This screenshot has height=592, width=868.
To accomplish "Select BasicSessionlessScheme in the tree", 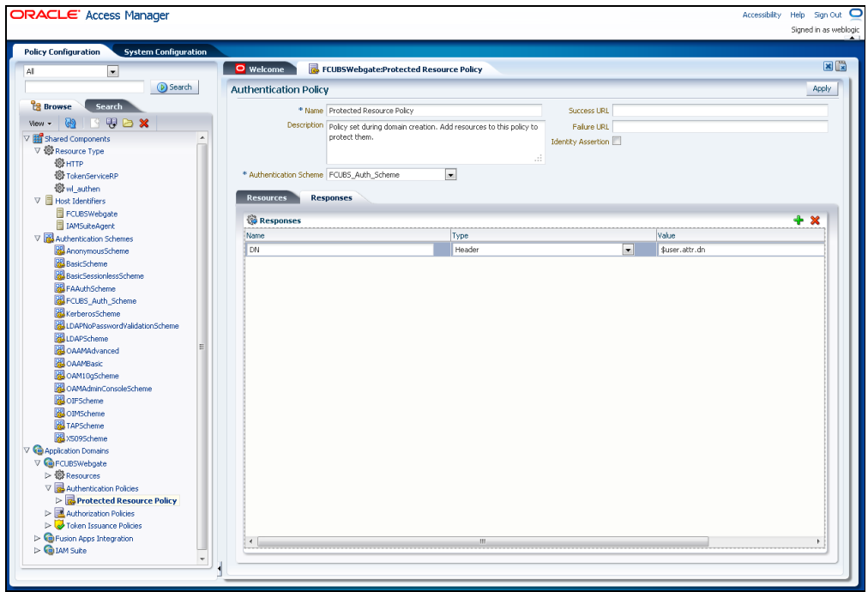I will [x=105, y=276].
